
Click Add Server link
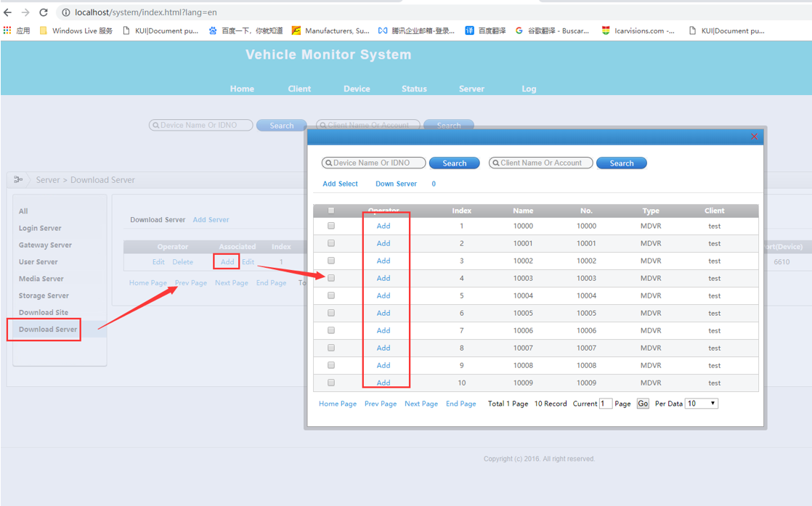(x=211, y=220)
